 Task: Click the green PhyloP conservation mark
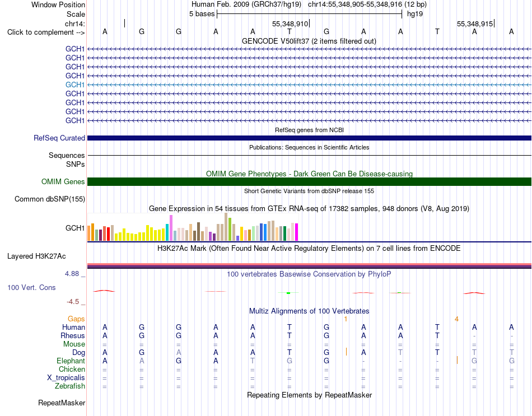tap(288, 292)
